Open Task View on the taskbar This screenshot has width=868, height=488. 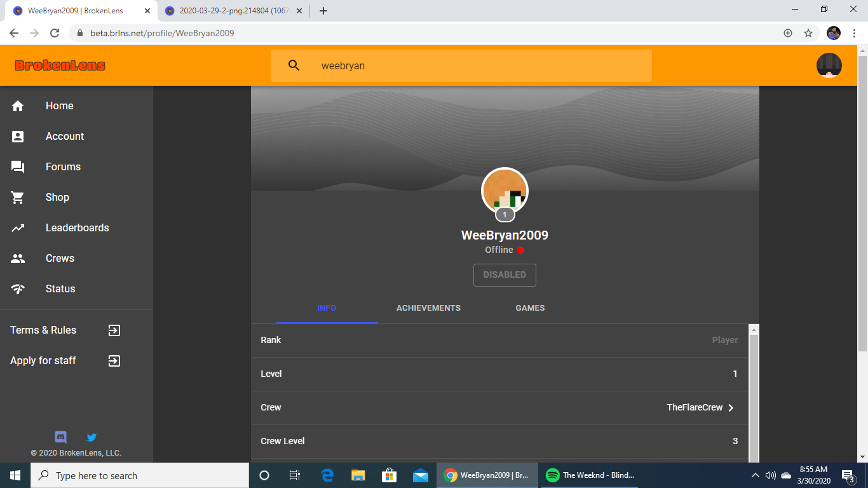[x=295, y=475]
